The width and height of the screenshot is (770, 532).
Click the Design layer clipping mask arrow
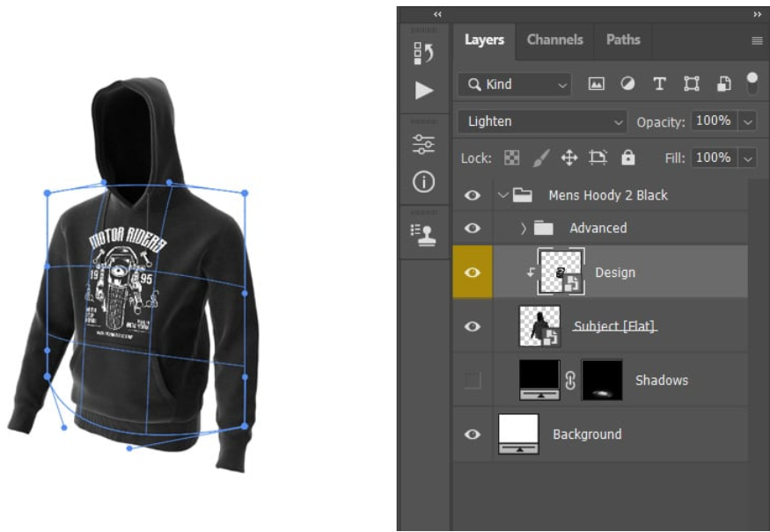pos(531,273)
